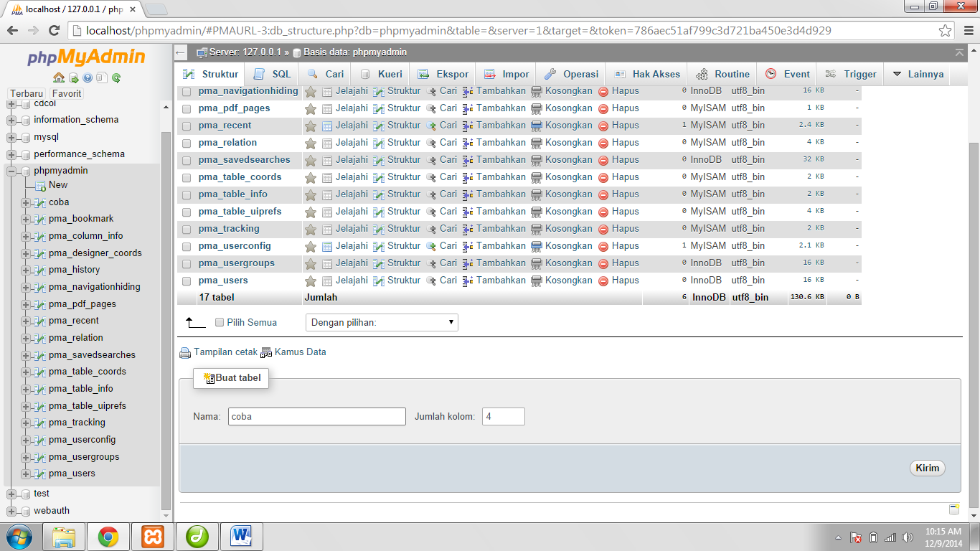Open the Ekspor tab

(x=443, y=74)
